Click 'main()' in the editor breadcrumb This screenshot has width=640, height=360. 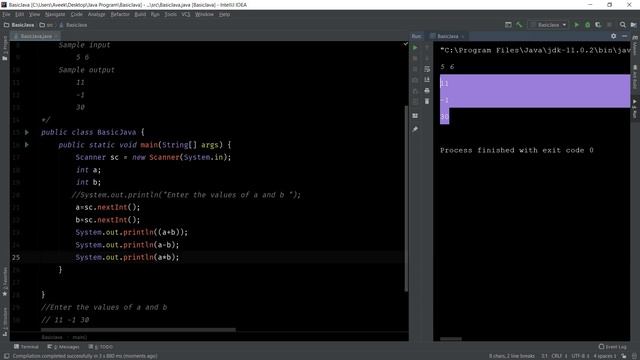(x=80, y=337)
